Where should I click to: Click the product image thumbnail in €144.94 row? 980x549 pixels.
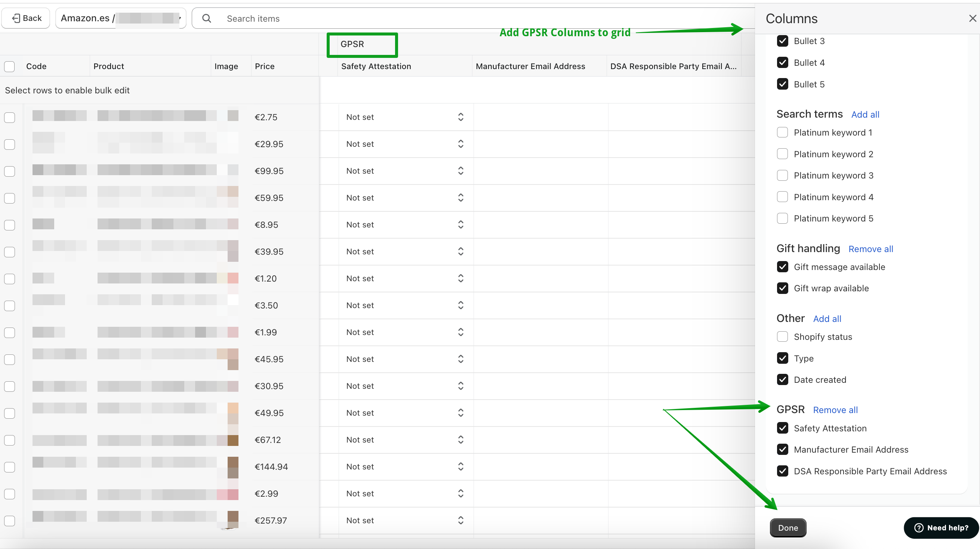(x=233, y=467)
